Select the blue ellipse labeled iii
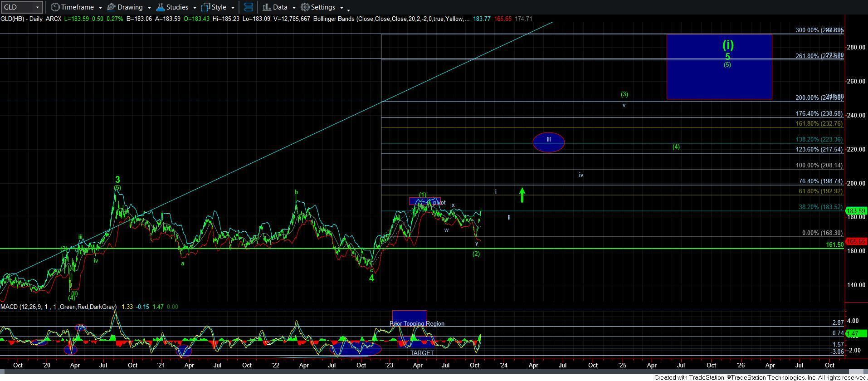The height and width of the screenshot is (381, 868). click(548, 142)
